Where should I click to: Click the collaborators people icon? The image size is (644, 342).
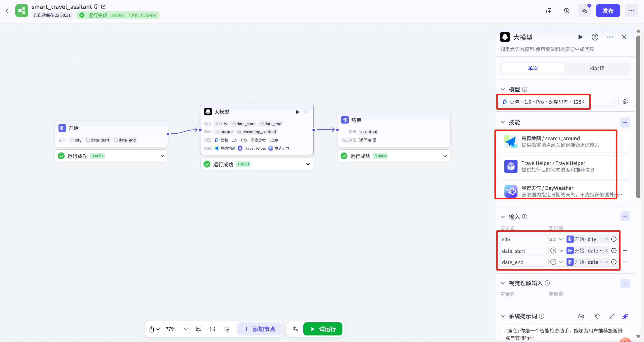click(584, 11)
